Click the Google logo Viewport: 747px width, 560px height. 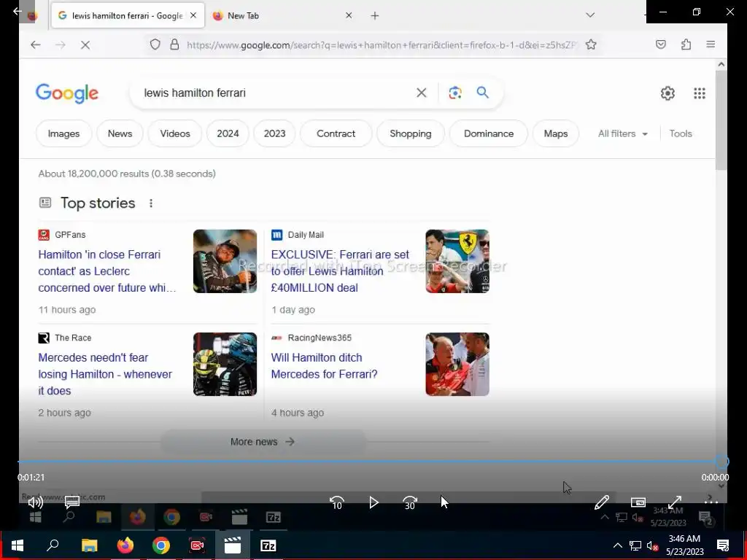[x=67, y=93]
